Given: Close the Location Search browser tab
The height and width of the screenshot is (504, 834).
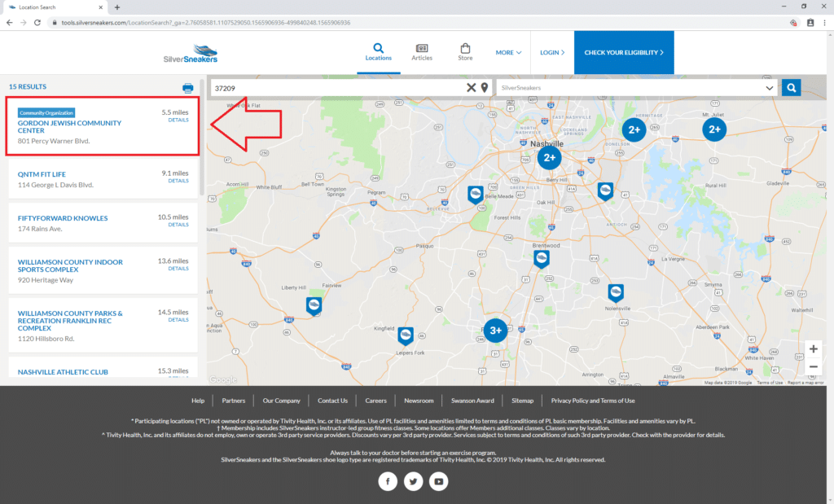Looking at the screenshot, I should (100, 7).
